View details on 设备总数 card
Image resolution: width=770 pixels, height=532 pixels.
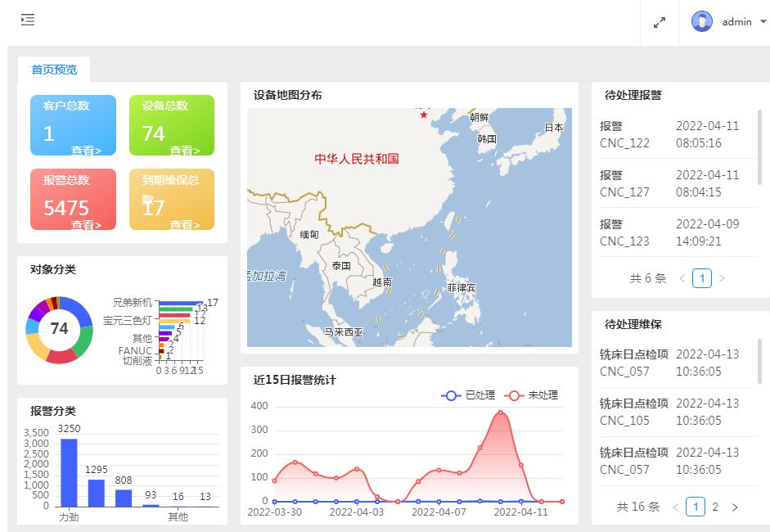[184, 151]
